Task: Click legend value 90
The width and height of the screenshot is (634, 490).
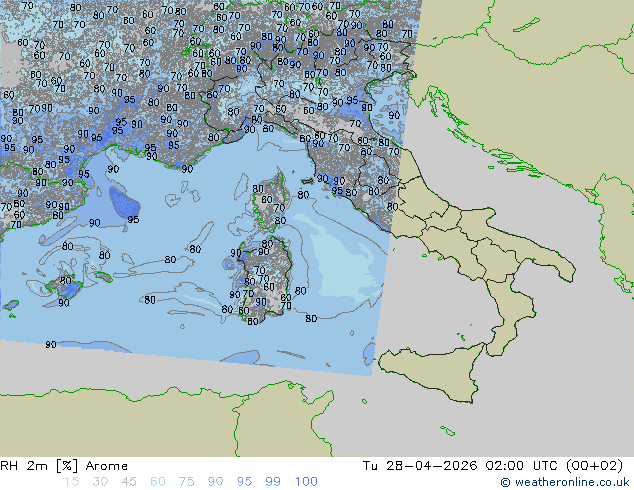Action: (215, 482)
